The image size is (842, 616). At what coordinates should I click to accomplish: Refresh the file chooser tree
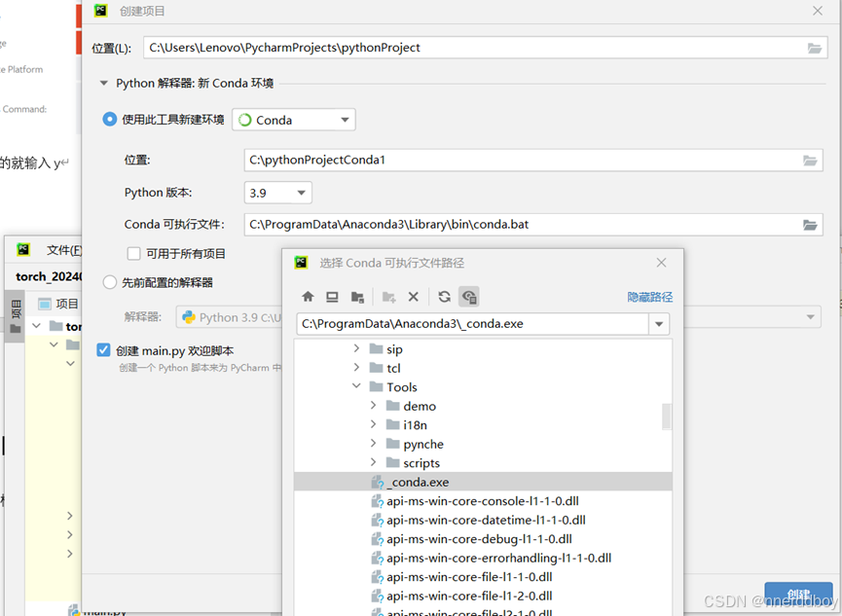pos(444,297)
